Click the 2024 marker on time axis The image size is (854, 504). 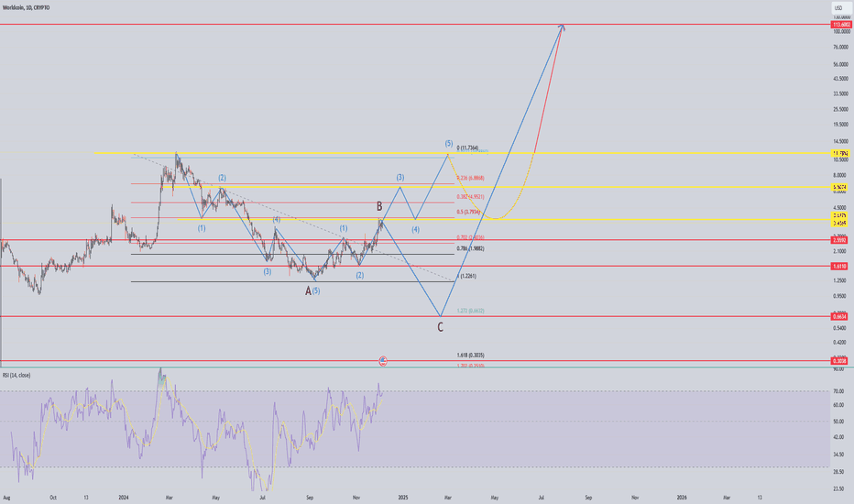tap(122, 496)
